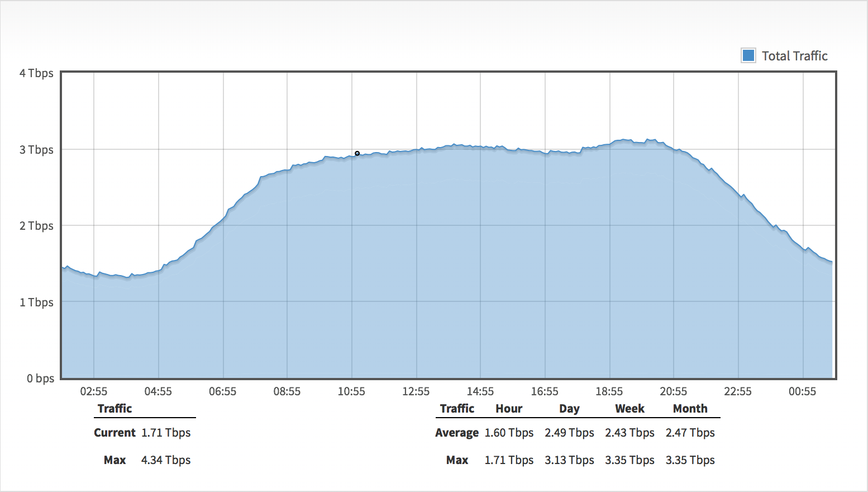Click the 16:55 time axis label
The width and height of the screenshot is (868, 492).
point(545,391)
